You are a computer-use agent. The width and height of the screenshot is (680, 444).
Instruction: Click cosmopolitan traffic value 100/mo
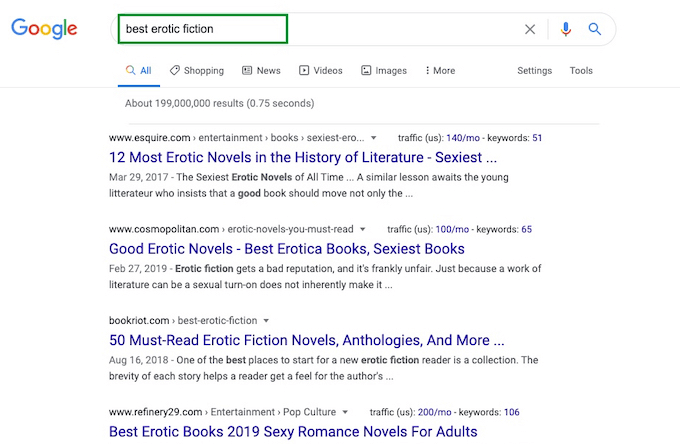452,229
